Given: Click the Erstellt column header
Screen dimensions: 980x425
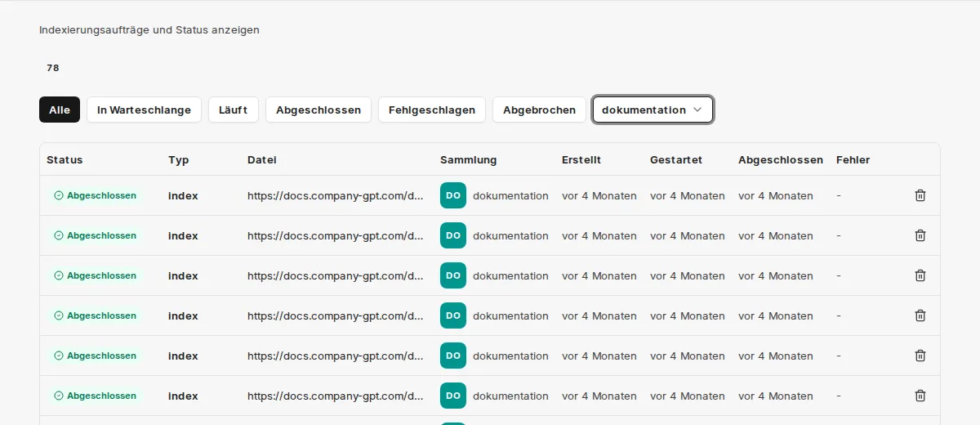Looking at the screenshot, I should [581, 159].
